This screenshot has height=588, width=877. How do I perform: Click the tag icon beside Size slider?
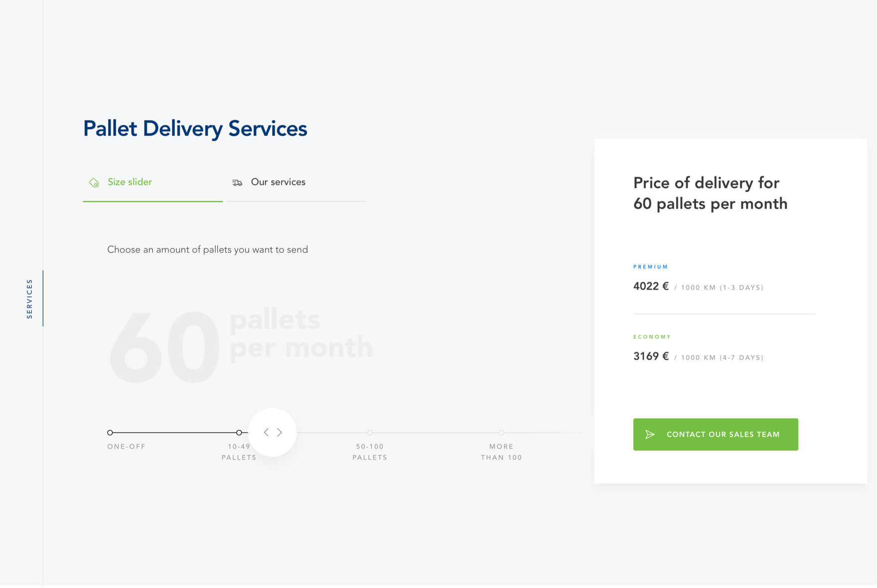pyautogui.click(x=94, y=183)
